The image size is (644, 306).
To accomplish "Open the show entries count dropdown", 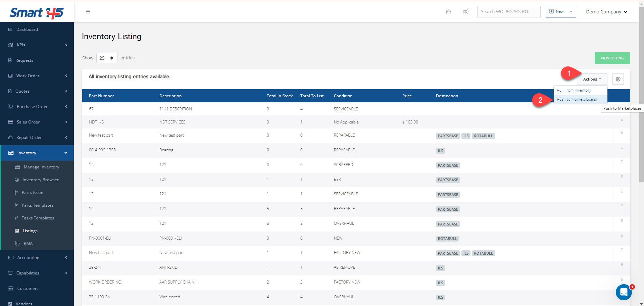I will click(107, 58).
